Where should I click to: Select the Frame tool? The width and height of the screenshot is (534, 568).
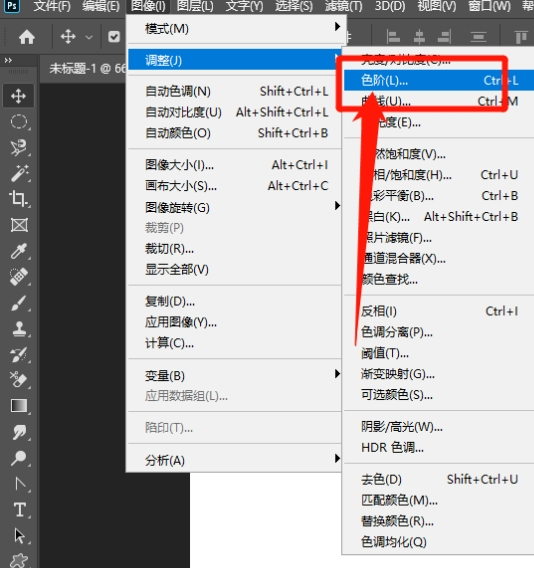[19, 225]
